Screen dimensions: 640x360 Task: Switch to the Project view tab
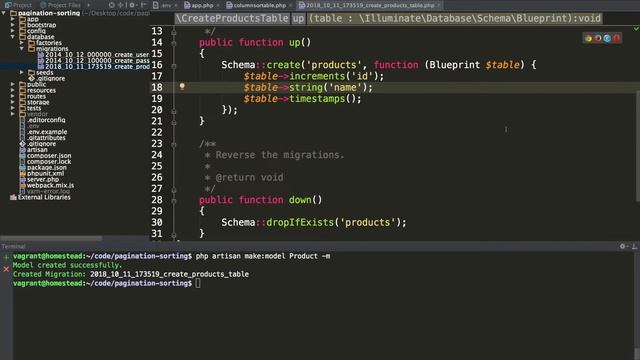tap(18, 5)
